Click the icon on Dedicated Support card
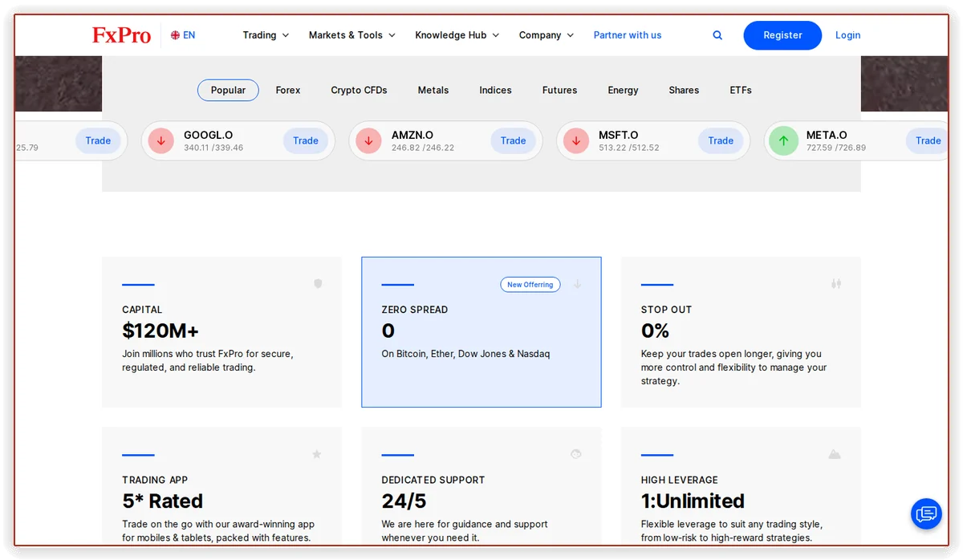Image resolution: width=963 pixels, height=560 pixels. coord(575,454)
